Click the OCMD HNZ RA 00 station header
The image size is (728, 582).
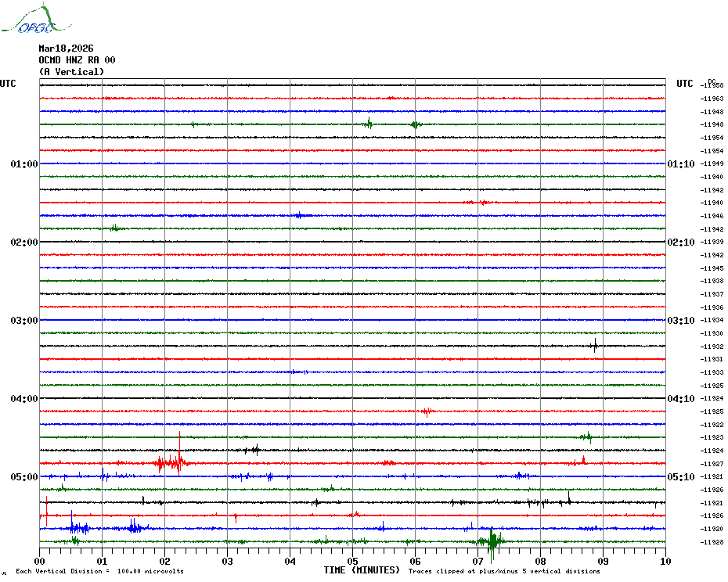tap(77, 60)
